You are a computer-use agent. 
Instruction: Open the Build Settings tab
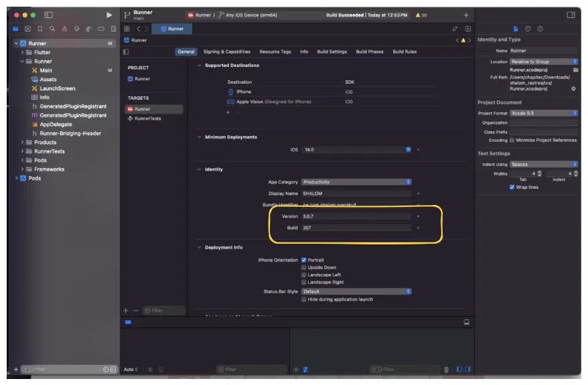pos(332,52)
